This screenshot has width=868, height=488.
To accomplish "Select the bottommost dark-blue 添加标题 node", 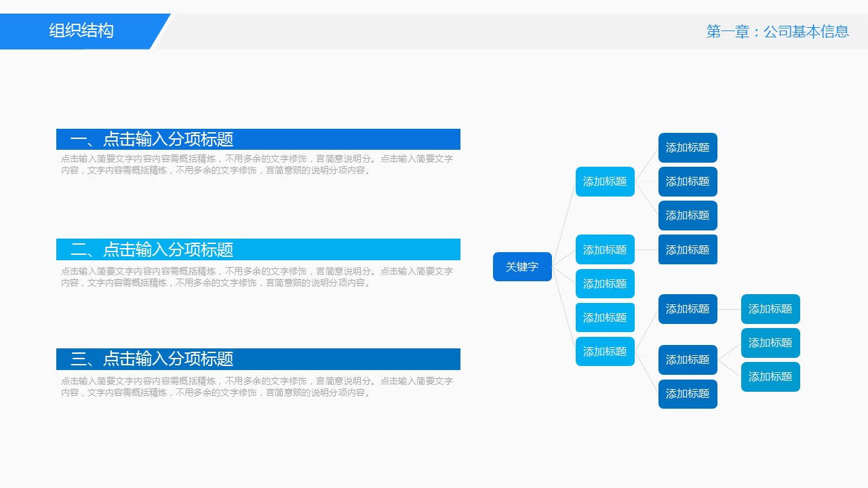I will click(688, 394).
